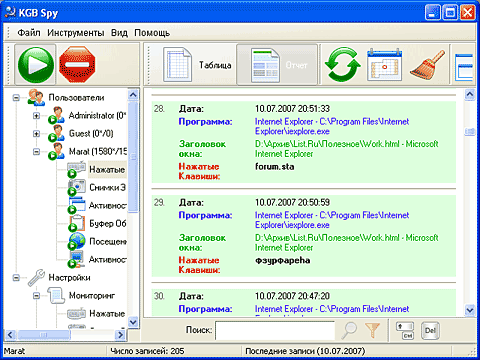Stop monitoring with the red stop icon
Screen dimensions: 480x360
coord(77,65)
